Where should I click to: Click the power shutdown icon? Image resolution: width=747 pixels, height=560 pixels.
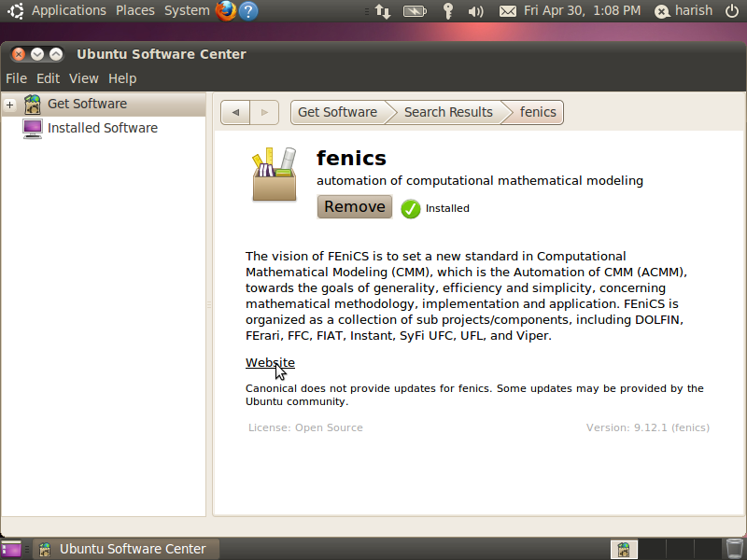(731, 11)
